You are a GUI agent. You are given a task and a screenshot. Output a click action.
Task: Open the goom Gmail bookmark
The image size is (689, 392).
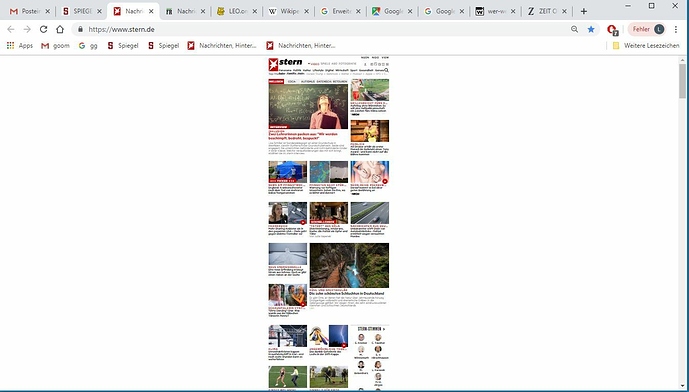coord(55,45)
